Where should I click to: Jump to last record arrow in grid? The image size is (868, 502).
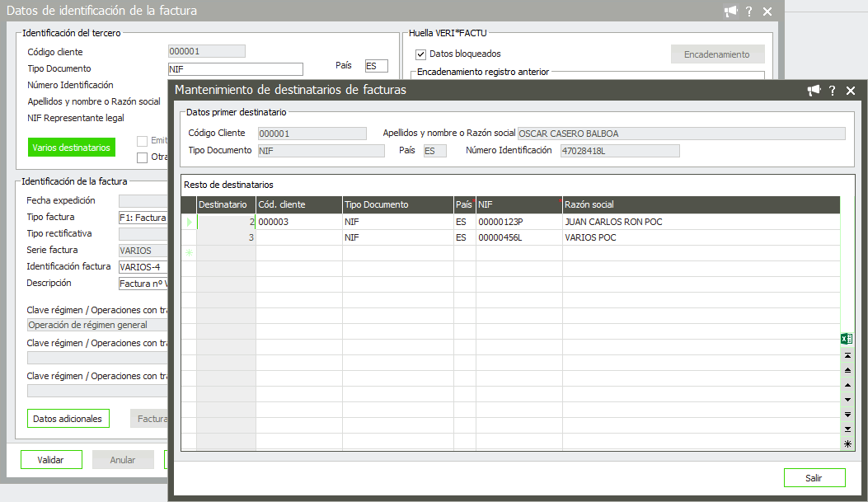847,429
